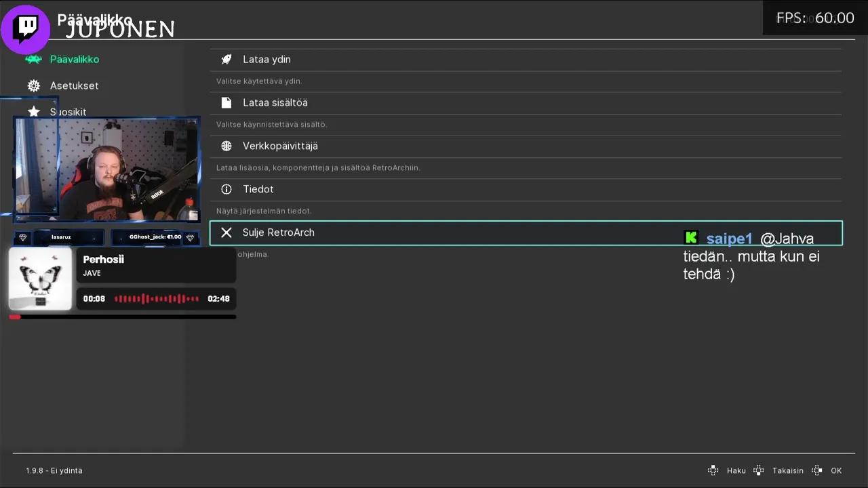Select Sulje RetroArch
The height and width of the screenshot is (488, 868).
[526, 232]
